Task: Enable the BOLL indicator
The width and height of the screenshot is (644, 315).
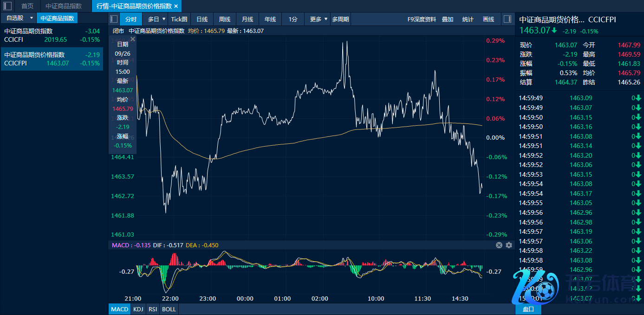Action: (x=169, y=309)
